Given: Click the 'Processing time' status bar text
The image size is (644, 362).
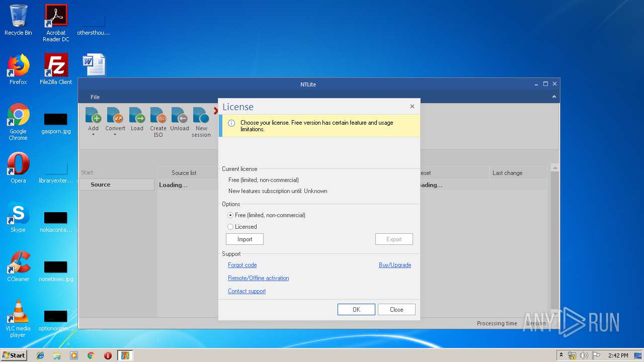Looking at the screenshot, I should pyautogui.click(x=497, y=323).
